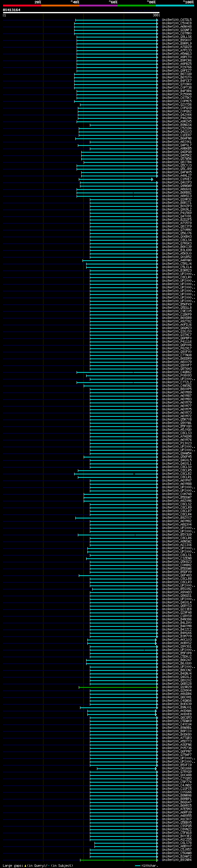This screenshot has width=197, height=868.
Task: Click the orange segment of the identity scale
Action: coord(60,6)
